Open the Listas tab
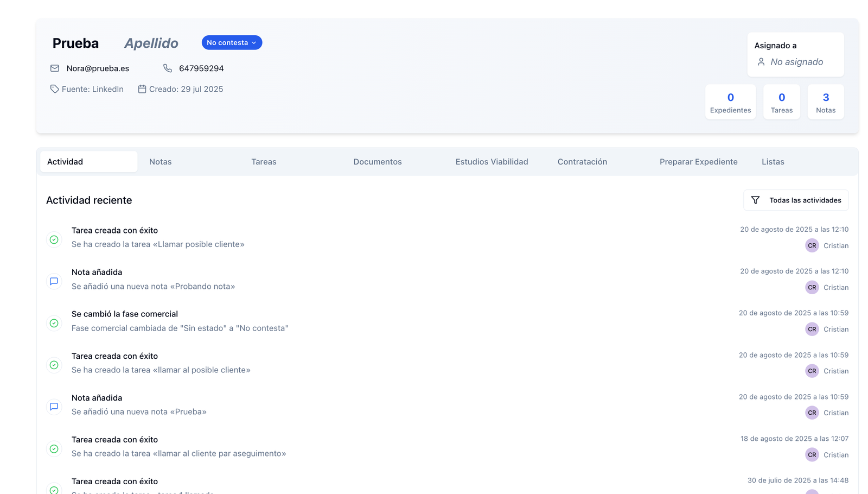 coord(773,162)
